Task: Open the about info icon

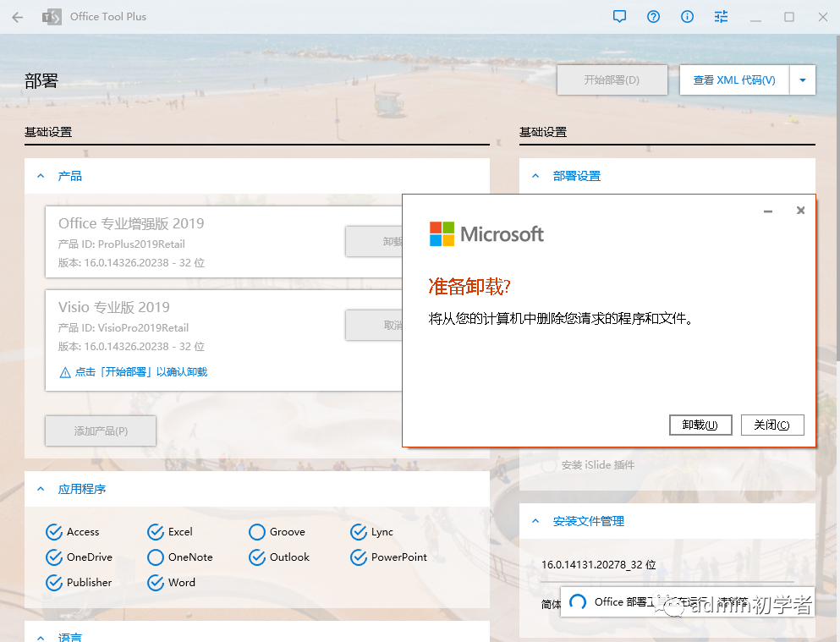Action: coord(687,17)
